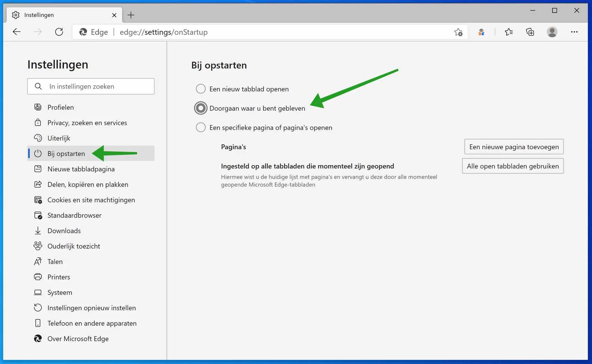The width and height of the screenshot is (592, 364).
Task: Minimize the Edge window
Action: click(x=533, y=11)
